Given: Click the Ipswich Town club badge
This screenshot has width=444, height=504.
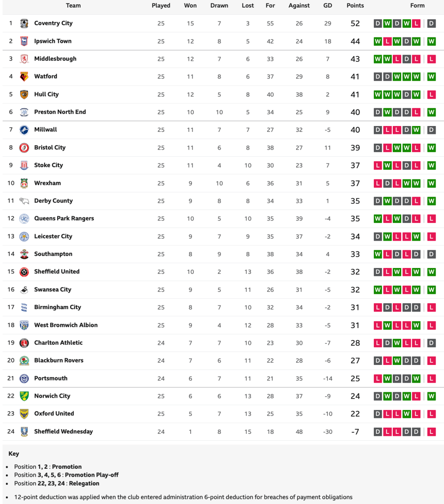Looking at the screenshot, I should [24, 41].
